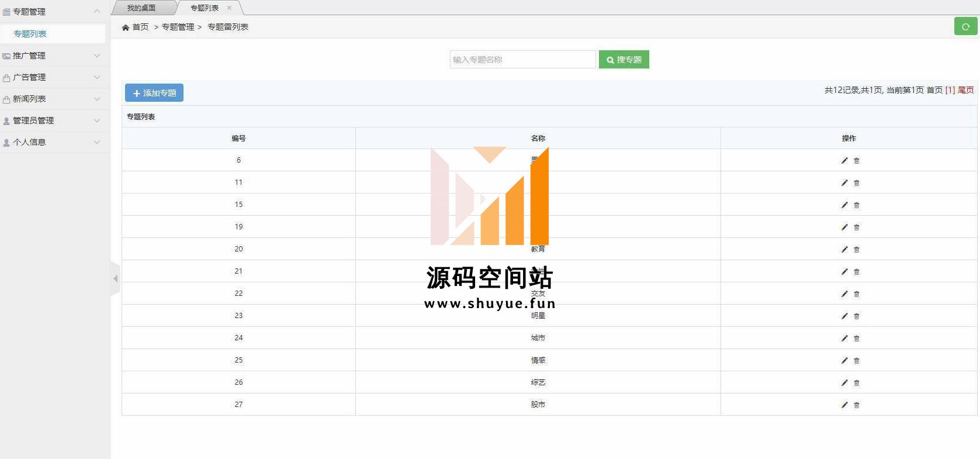The height and width of the screenshot is (459, 980).
Task: Edit the 明星 topic row 23
Action: 844,316
